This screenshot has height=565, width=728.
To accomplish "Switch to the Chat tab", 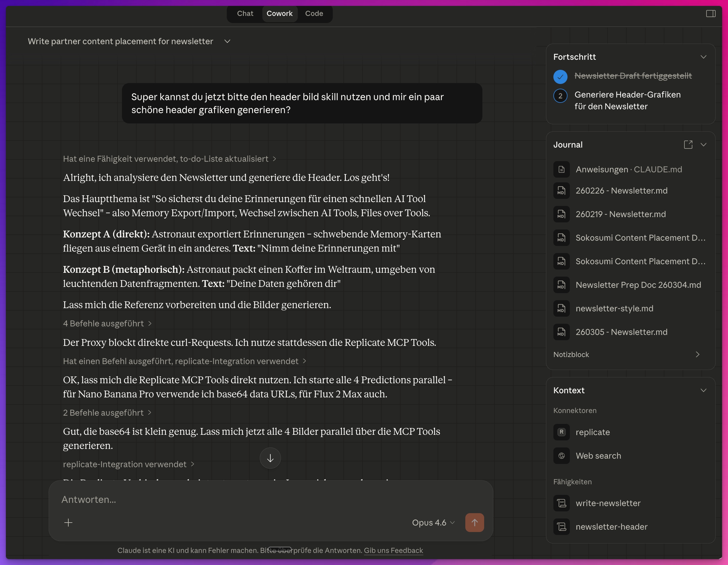I will pos(245,14).
